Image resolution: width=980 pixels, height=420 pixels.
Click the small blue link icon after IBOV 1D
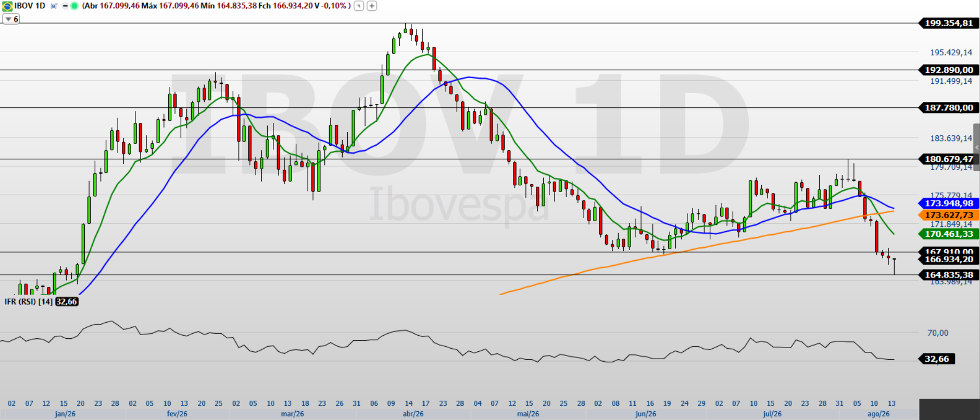54,6
